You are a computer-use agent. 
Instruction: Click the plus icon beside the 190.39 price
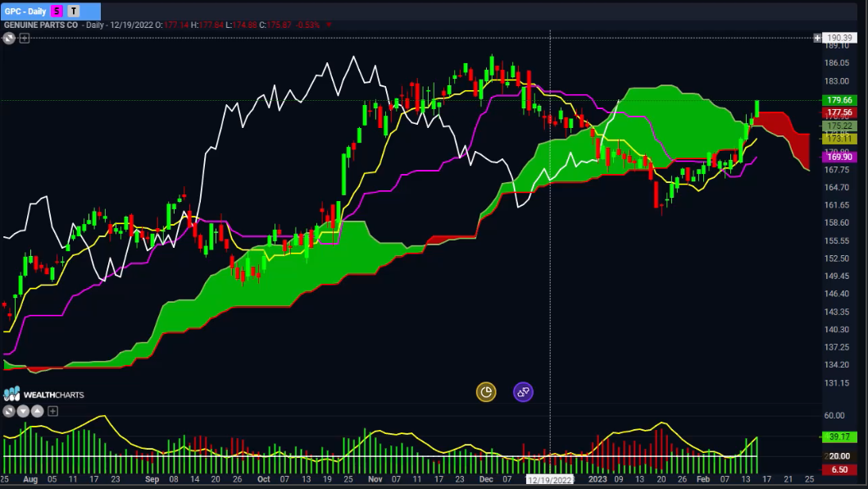point(817,39)
